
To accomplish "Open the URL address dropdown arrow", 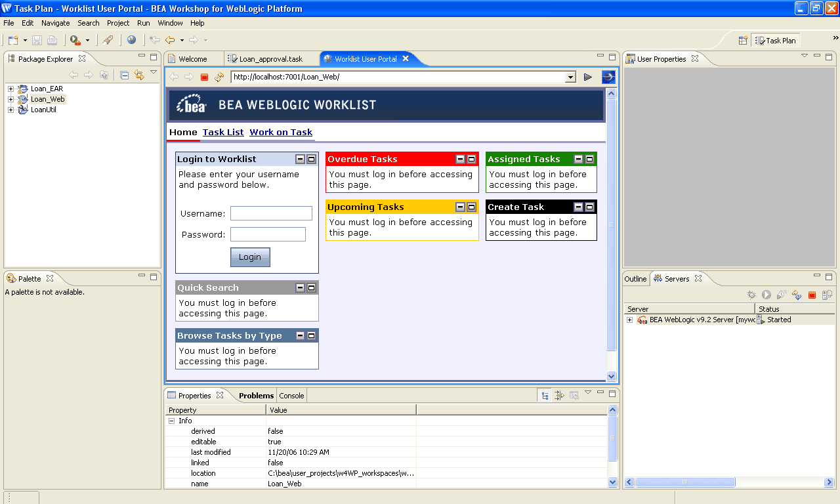I will click(x=570, y=77).
